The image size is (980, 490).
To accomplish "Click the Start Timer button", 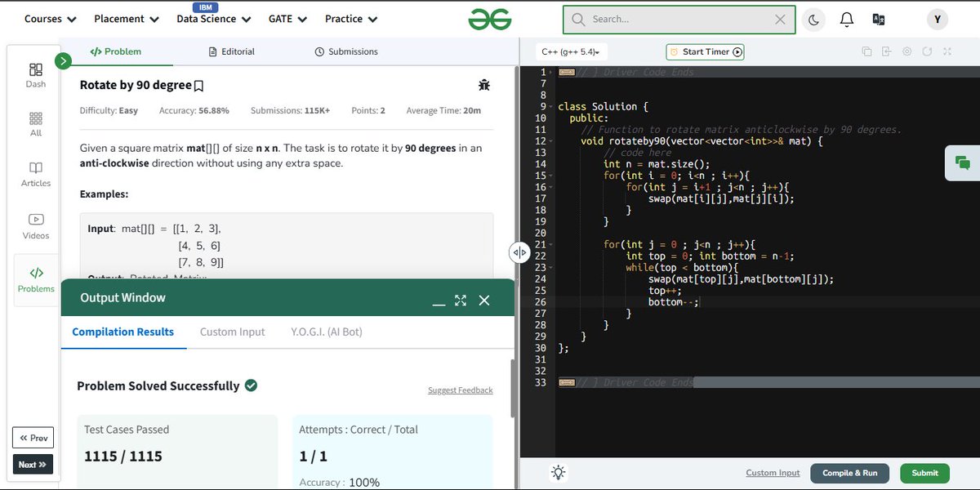I will (x=706, y=51).
